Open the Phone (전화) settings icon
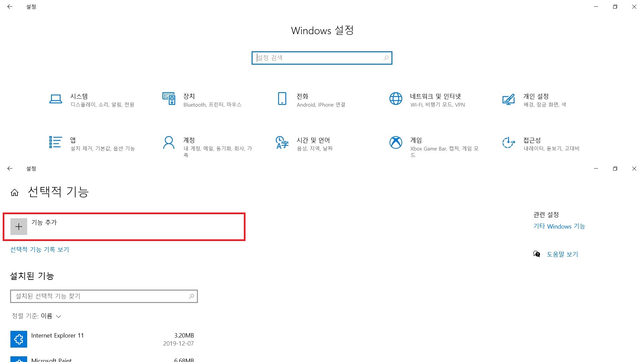644x362 pixels. pyautogui.click(x=282, y=99)
